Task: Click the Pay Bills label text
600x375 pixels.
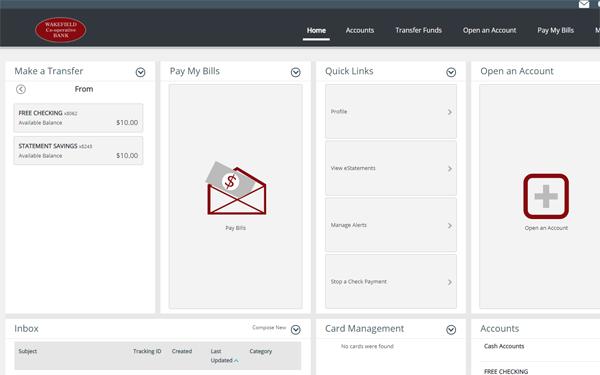Action: 236,228
